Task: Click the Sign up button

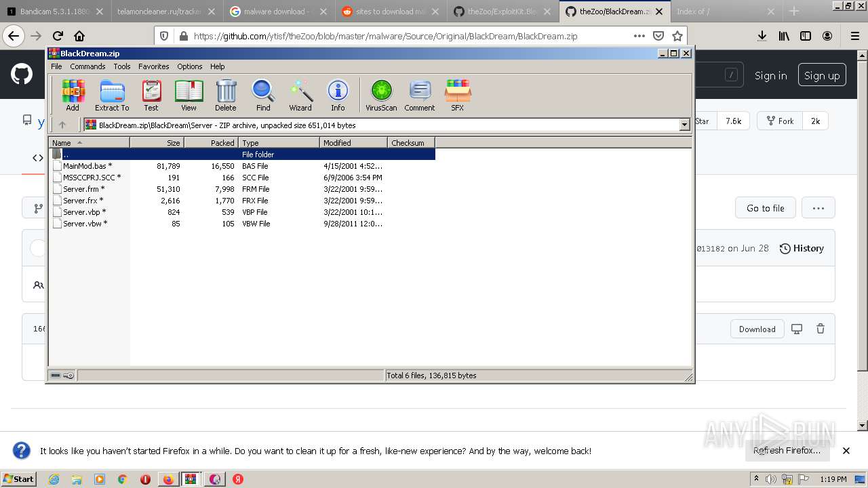Action: point(822,75)
